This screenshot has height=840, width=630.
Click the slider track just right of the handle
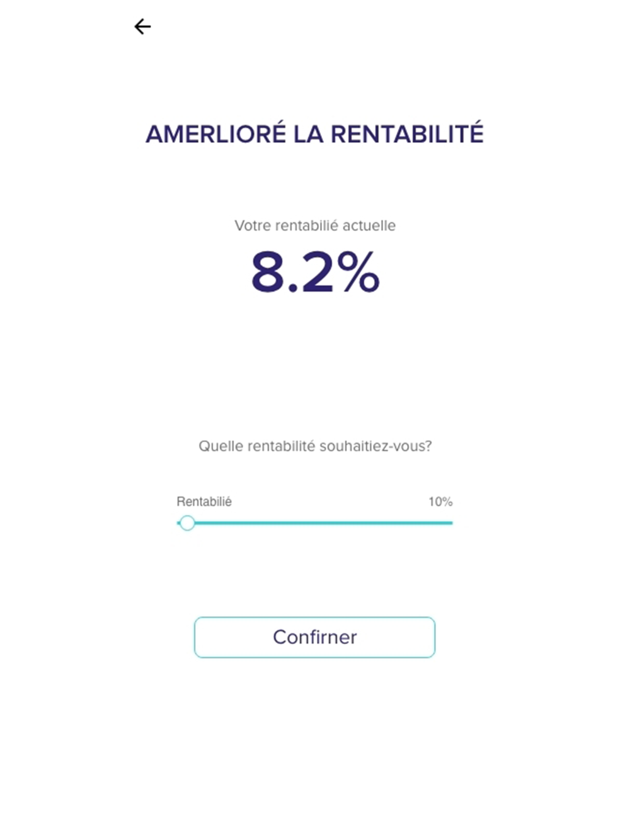pyautogui.click(x=208, y=523)
